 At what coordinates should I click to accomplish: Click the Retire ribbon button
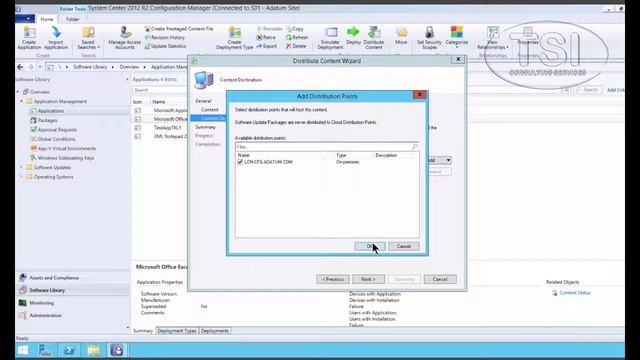pos(266,38)
